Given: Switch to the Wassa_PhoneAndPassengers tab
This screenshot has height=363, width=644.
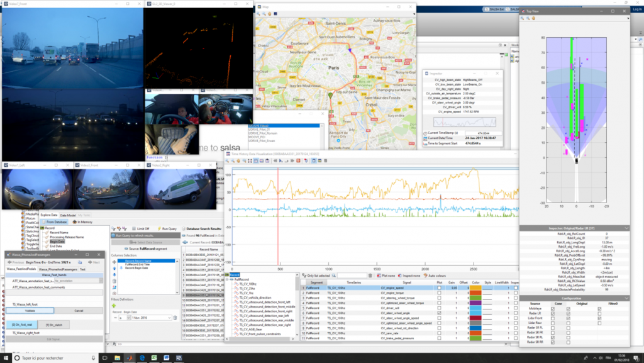Looking at the screenshot, I should 57,269.
